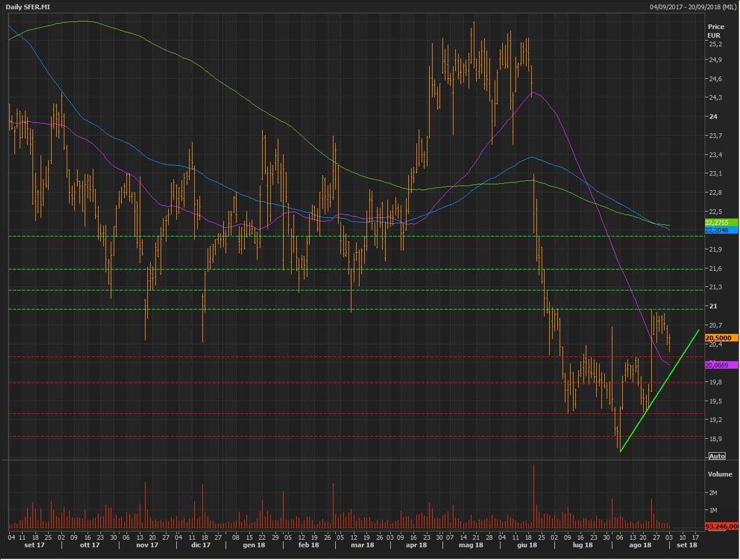
Task: Click the 'set 18' month on time axis
Action: pos(687,545)
